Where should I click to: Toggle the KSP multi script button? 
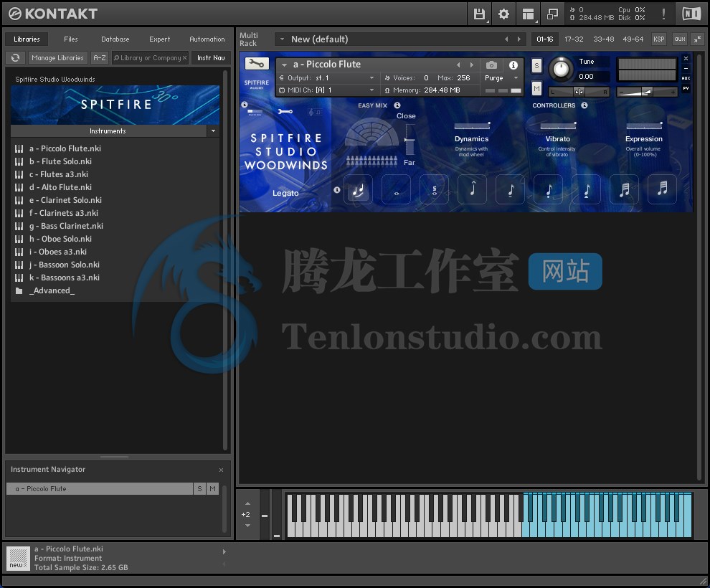pos(659,39)
